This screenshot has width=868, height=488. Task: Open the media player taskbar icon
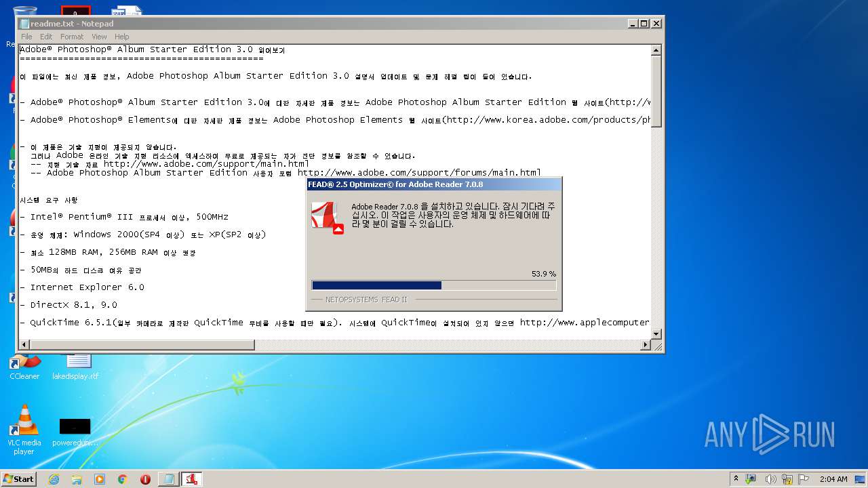[x=100, y=479]
